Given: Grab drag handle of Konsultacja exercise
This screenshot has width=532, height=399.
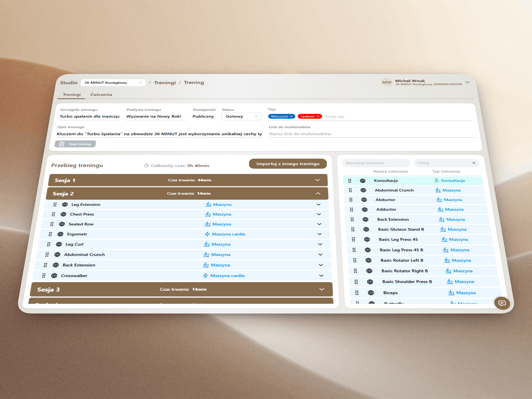Looking at the screenshot, I should point(350,181).
